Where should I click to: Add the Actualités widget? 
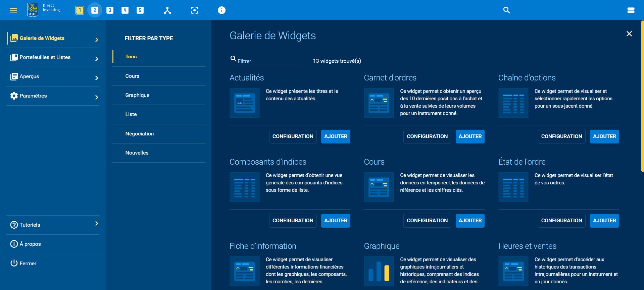[336, 136]
